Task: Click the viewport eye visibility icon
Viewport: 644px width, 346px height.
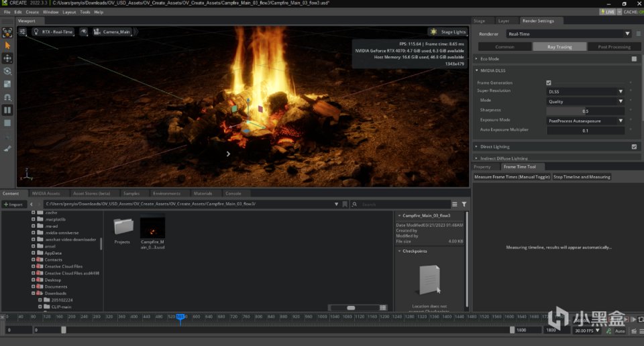Action: (84, 32)
